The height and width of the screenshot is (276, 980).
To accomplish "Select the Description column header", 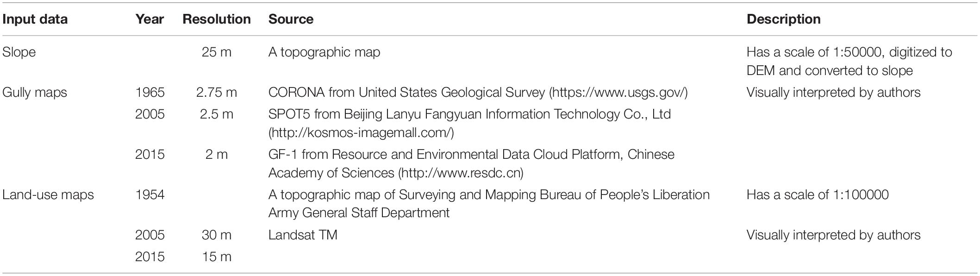I will click(x=784, y=19).
